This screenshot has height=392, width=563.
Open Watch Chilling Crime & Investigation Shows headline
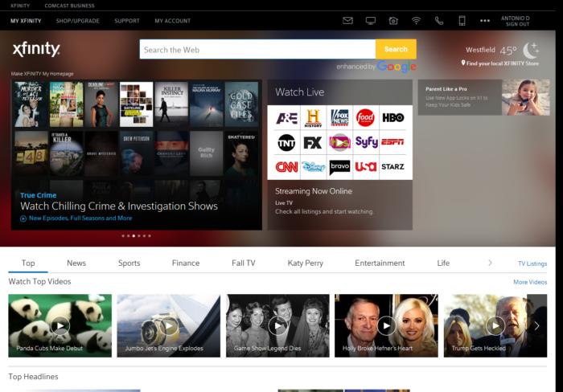tap(119, 206)
